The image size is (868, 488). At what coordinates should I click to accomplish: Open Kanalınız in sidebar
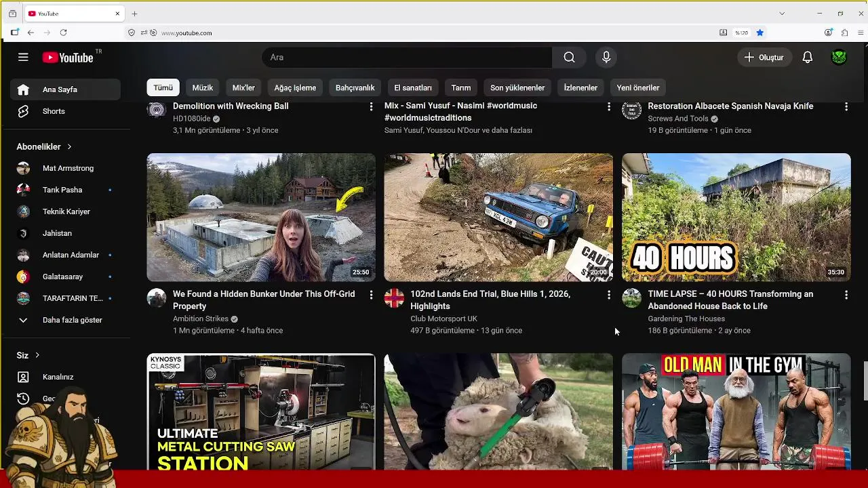coord(65,377)
